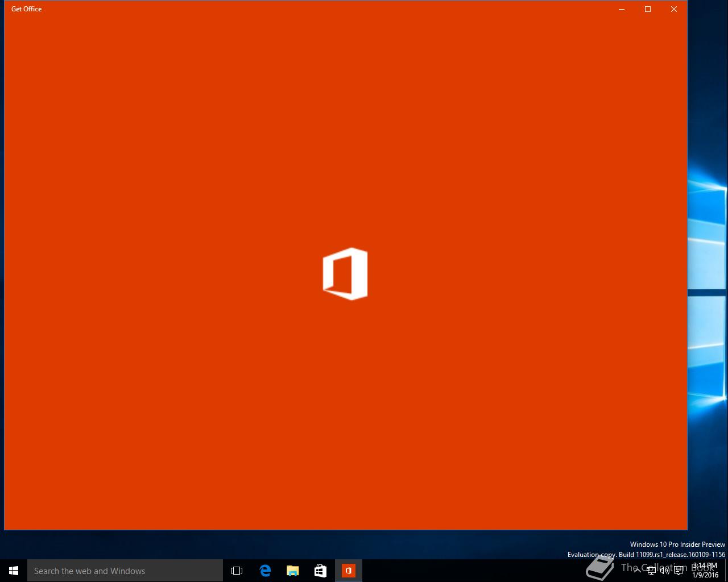Image resolution: width=728 pixels, height=582 pixels.
Task: Select the Get Office taskbar button
Action: coord(349,571)
